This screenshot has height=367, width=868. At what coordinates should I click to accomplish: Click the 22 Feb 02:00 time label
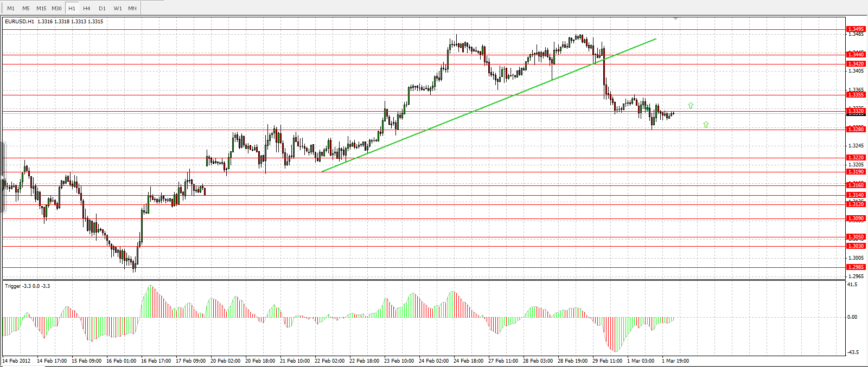click(x=330, y=361)
